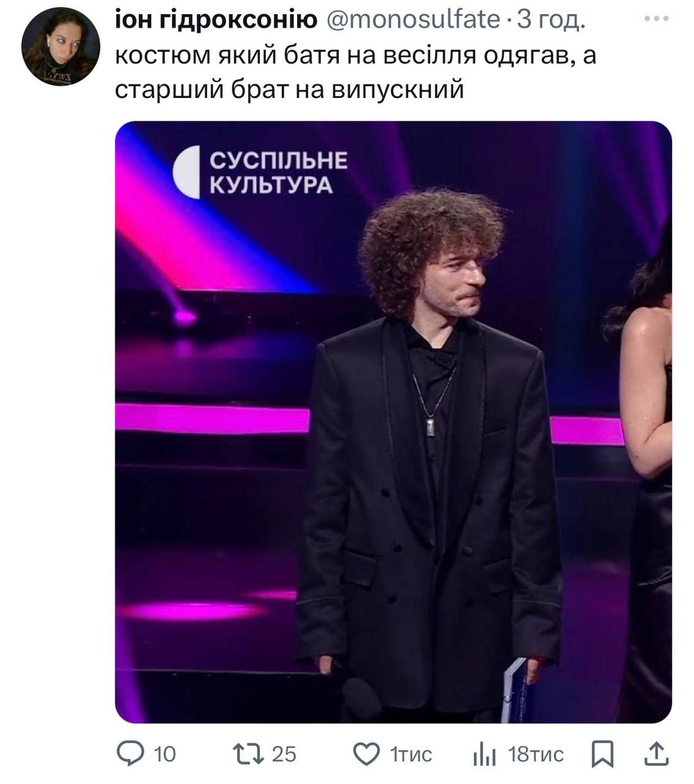Click the like count 1тис
The width and height of the screenshot is (694, 784).
pyautogui.click(x=411, y=755)
